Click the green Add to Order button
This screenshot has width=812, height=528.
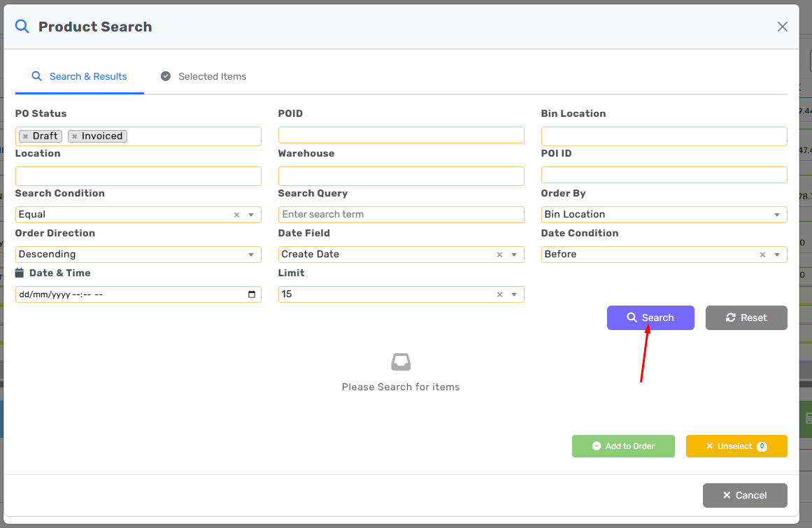coord(623,446)
